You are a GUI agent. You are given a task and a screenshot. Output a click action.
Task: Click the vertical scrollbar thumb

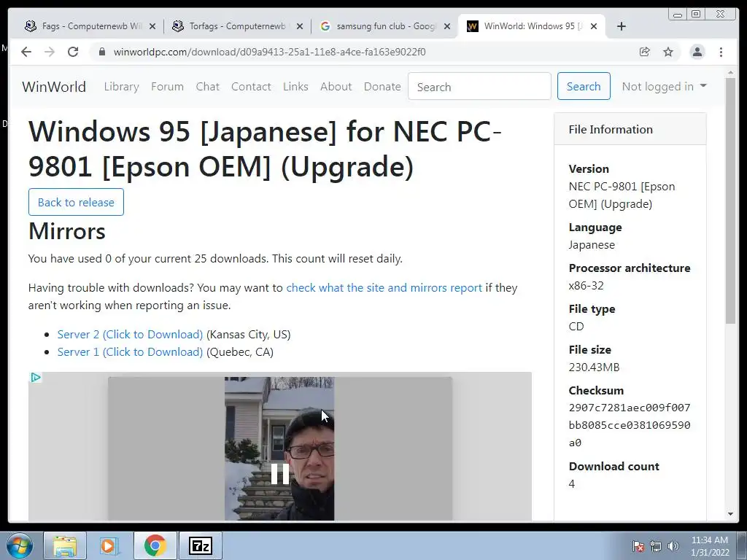point(730,201)
